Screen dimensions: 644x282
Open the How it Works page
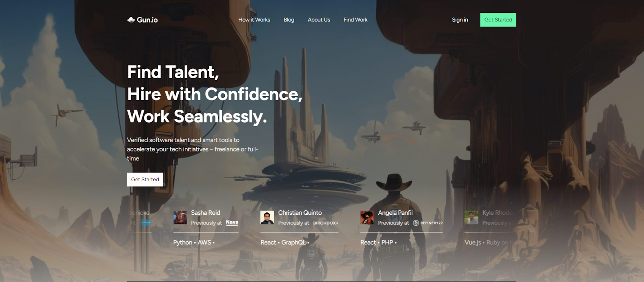(254, 20)
